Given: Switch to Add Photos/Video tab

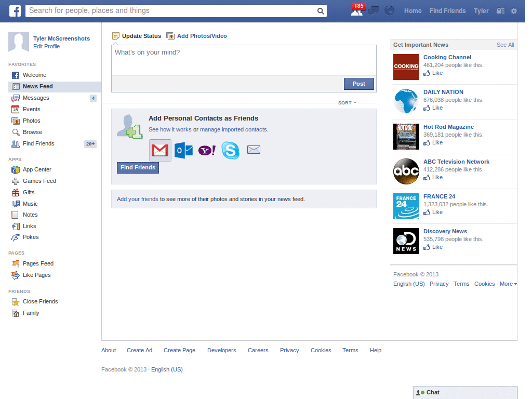Looking at the screenshot, I should point(197,36).
